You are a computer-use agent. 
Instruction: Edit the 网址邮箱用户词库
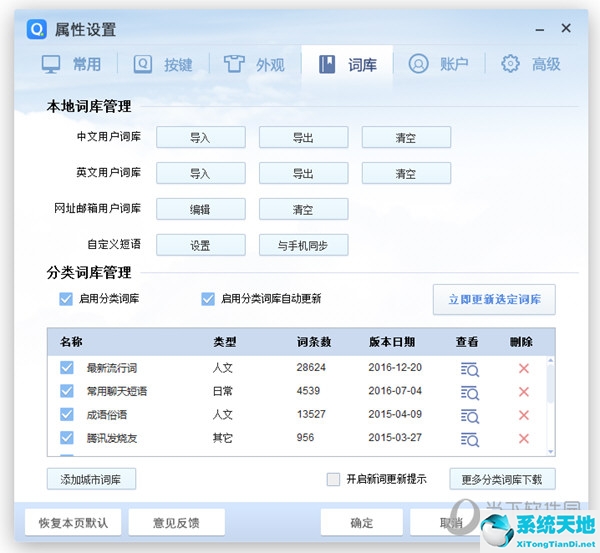point(201,209)
